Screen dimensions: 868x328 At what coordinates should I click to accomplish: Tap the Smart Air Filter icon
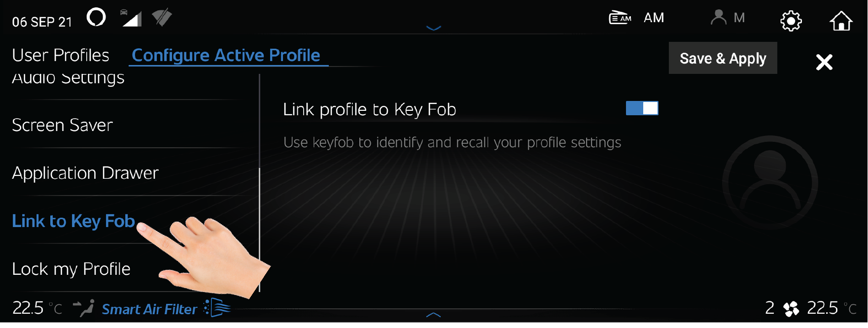(217, 308)
